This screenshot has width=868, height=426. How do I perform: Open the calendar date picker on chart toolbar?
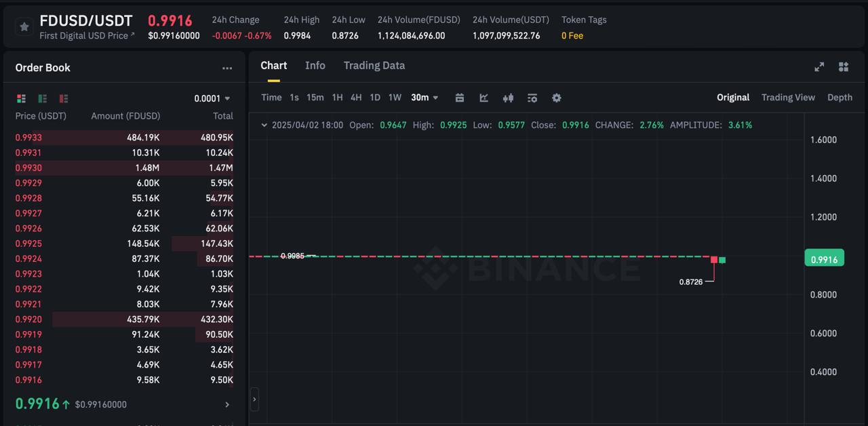[x=459, y=98]
